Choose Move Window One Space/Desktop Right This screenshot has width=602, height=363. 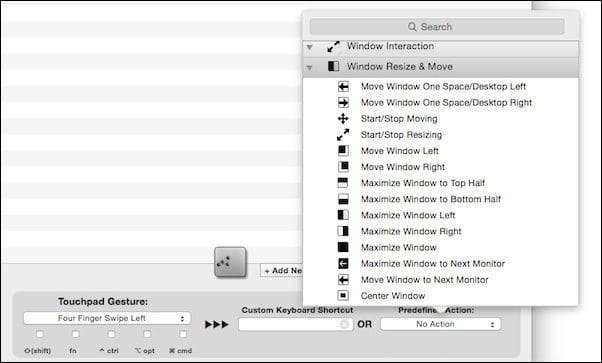coord(446,103)
